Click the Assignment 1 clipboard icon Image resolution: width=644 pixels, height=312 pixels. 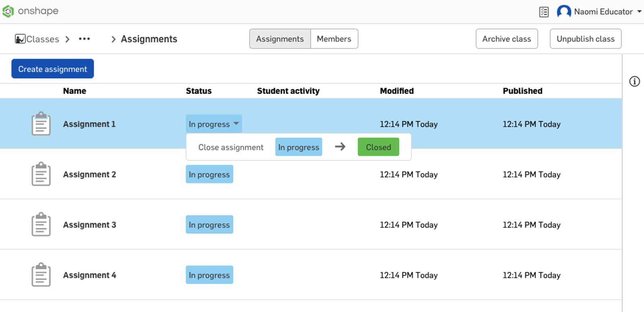click(x=41, y=124)
